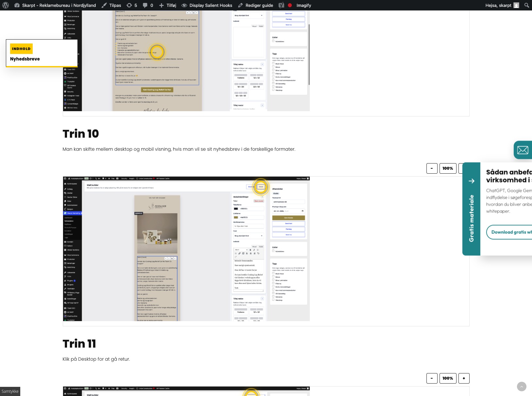Click the Nyhedsbreve table of contents link
Screen dimensions: 532x396
25,59
